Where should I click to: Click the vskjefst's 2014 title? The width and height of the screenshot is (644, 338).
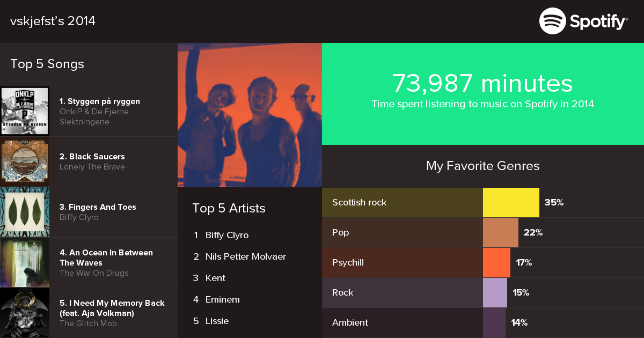(x=53, y=21)
